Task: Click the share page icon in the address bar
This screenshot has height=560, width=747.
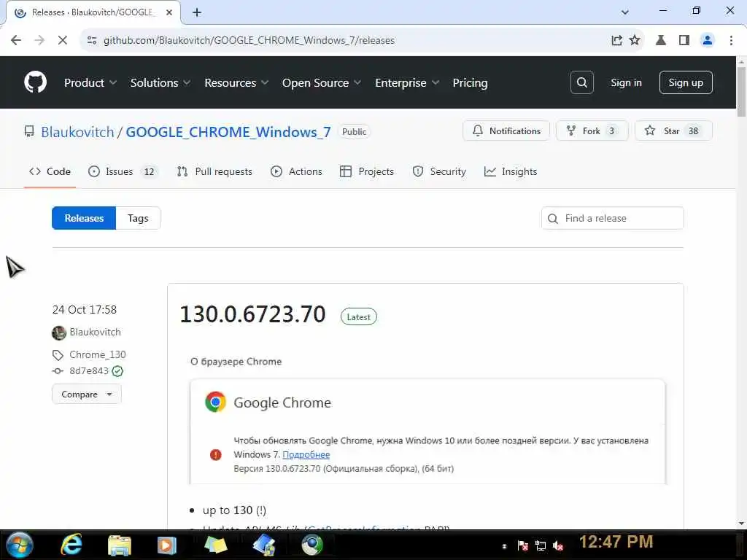Action: click(x=616, y=40)
